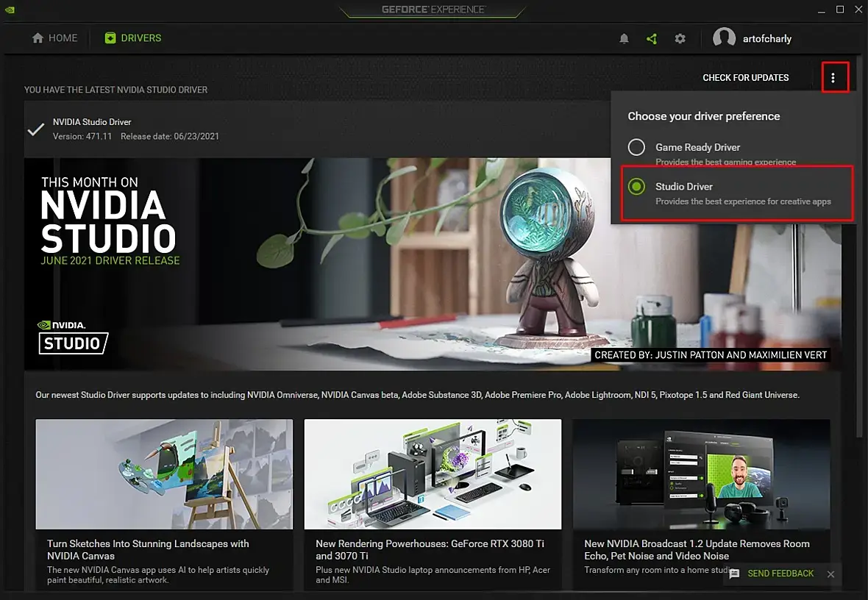Click 'Choose your driver preference' heading

pyautogui.click(x=703, y=116)
